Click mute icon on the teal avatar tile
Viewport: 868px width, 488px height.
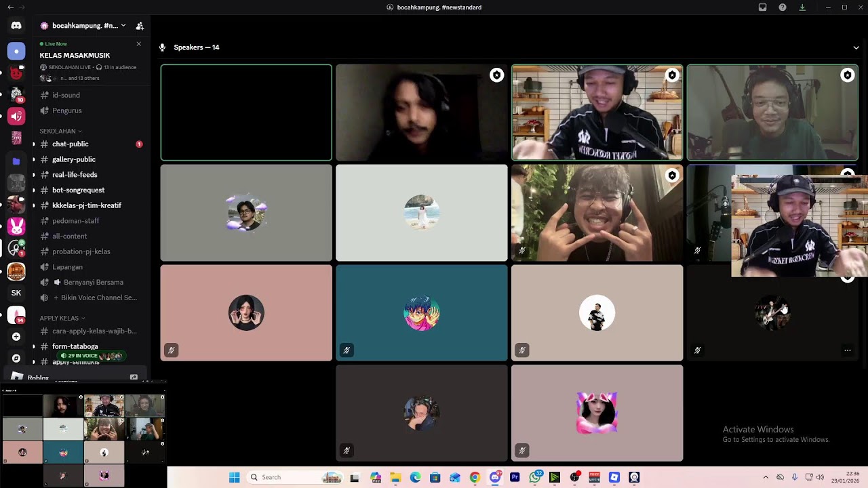(347, 350)
